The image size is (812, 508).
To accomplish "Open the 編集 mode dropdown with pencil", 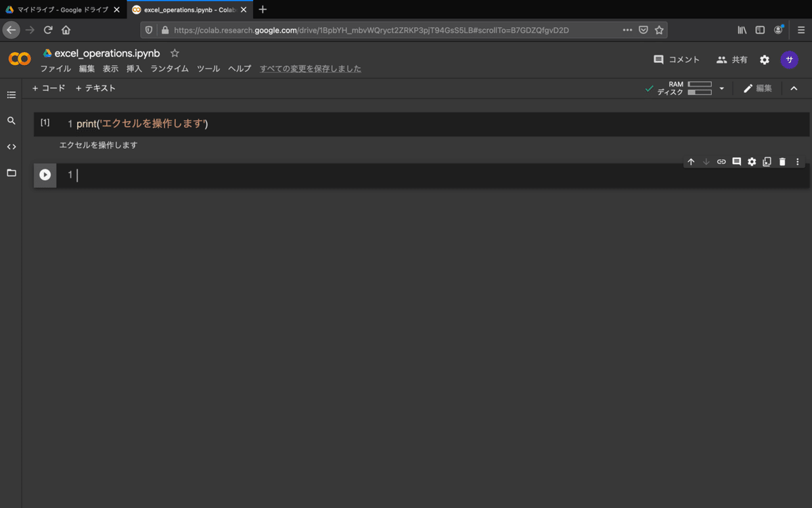I will [757, 88].
